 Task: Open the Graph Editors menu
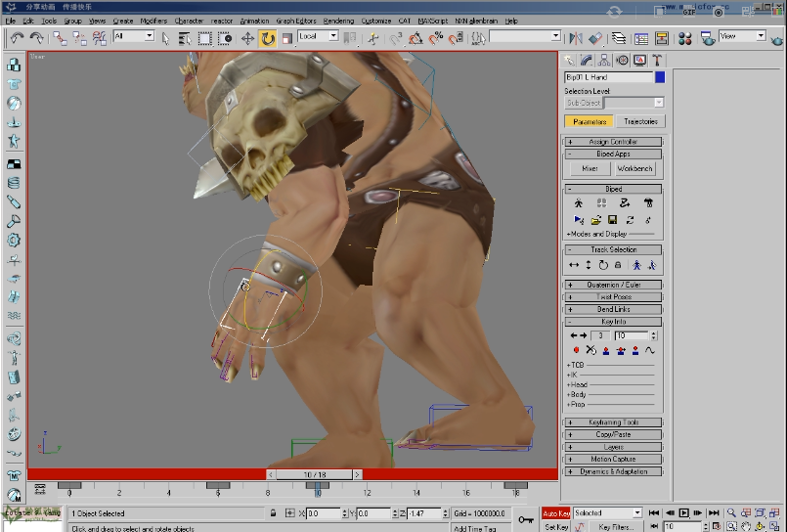point(296,21)
